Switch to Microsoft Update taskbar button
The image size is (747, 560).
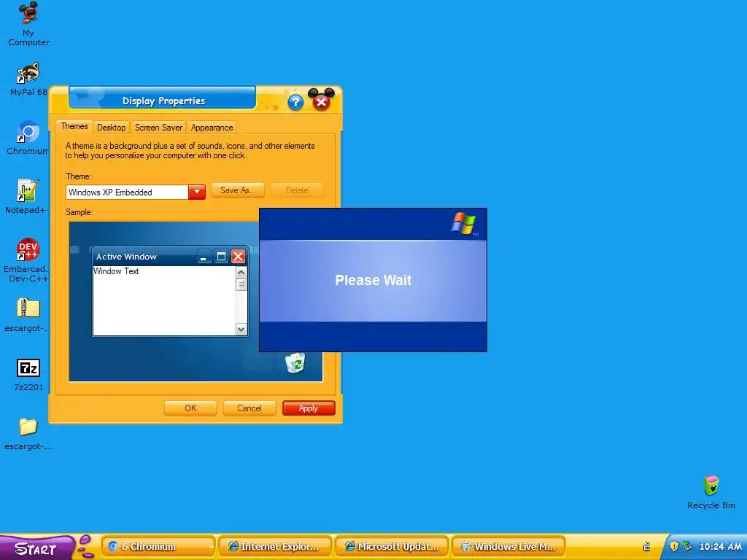[392, 546]
